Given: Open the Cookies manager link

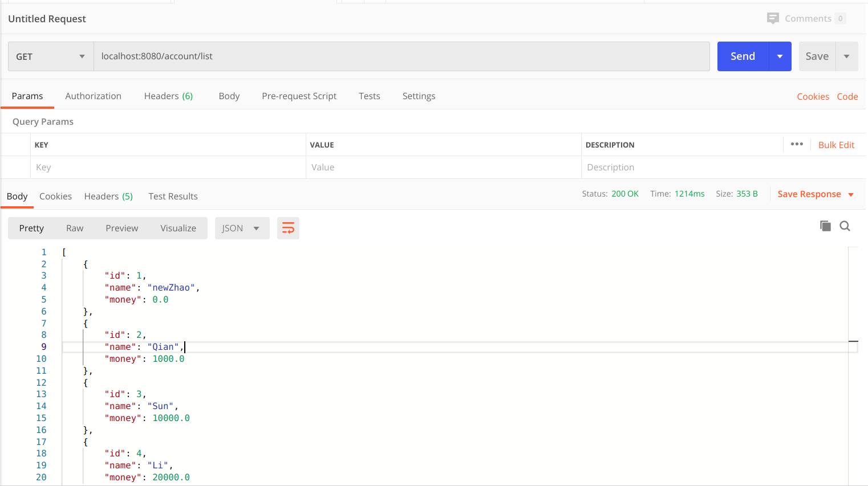Looking at the screenshot, I should pos(813,96).
